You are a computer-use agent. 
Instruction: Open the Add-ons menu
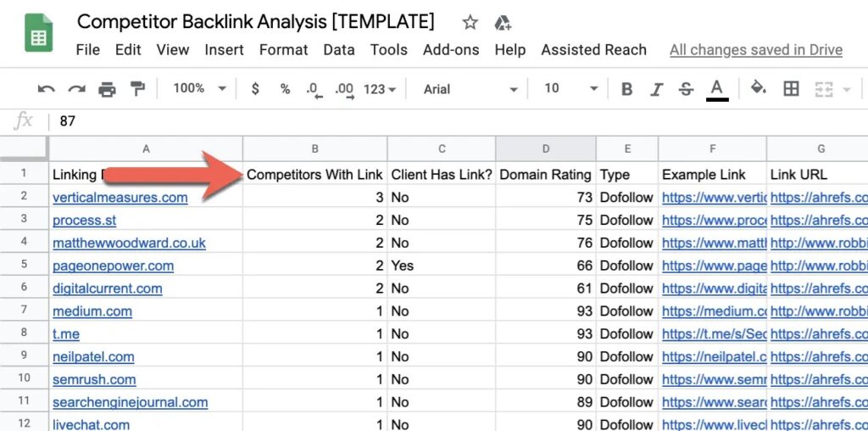(451, 50)
